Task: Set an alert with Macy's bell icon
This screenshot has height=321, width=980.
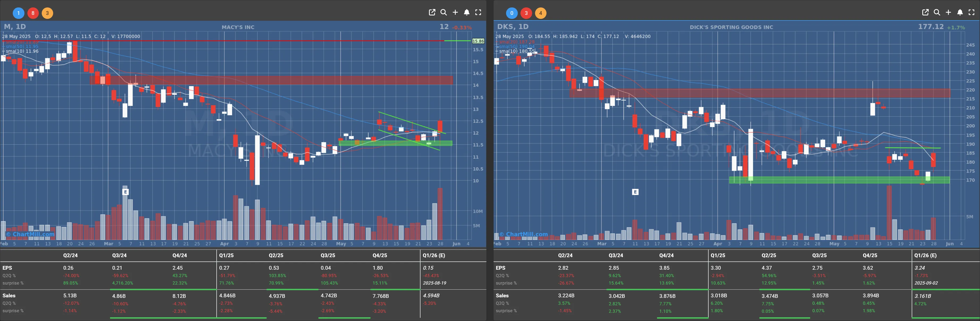Action: click(x=467, y=12)
